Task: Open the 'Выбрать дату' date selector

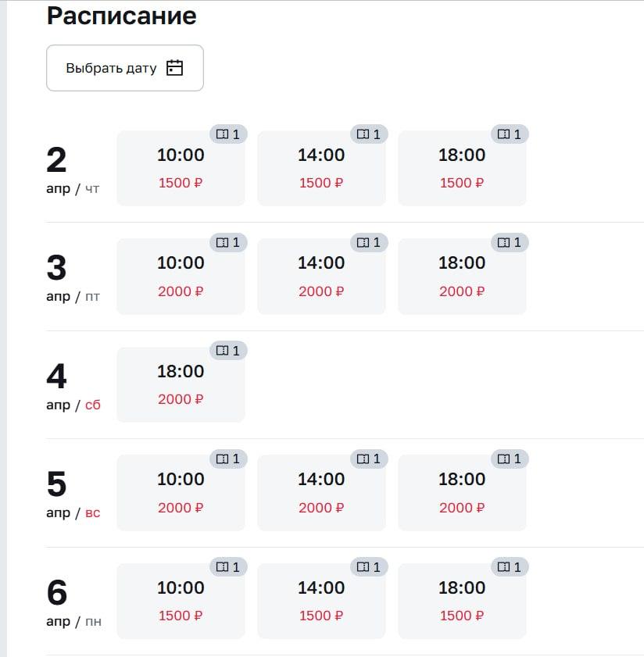Action: [x=124, y=68]
